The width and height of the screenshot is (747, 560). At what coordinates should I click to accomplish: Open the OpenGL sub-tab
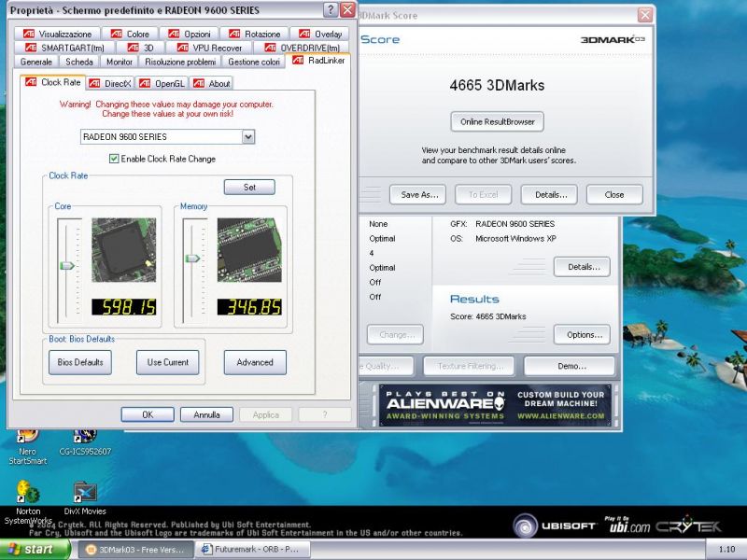(162, 83)
